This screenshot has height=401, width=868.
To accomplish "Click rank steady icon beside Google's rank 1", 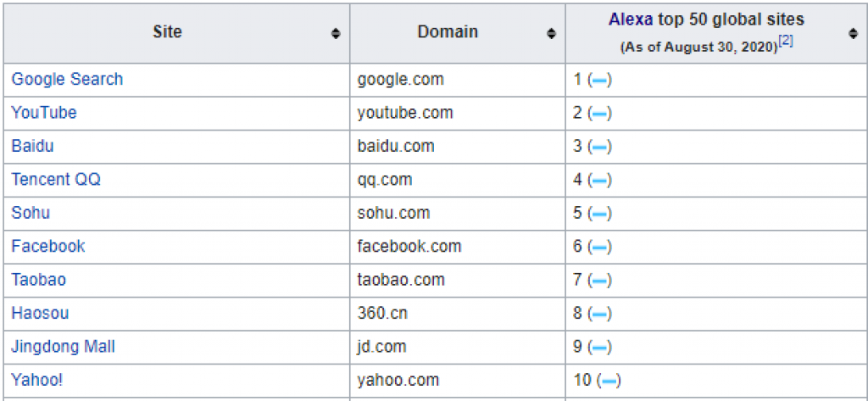I will [x=599, y=81].
